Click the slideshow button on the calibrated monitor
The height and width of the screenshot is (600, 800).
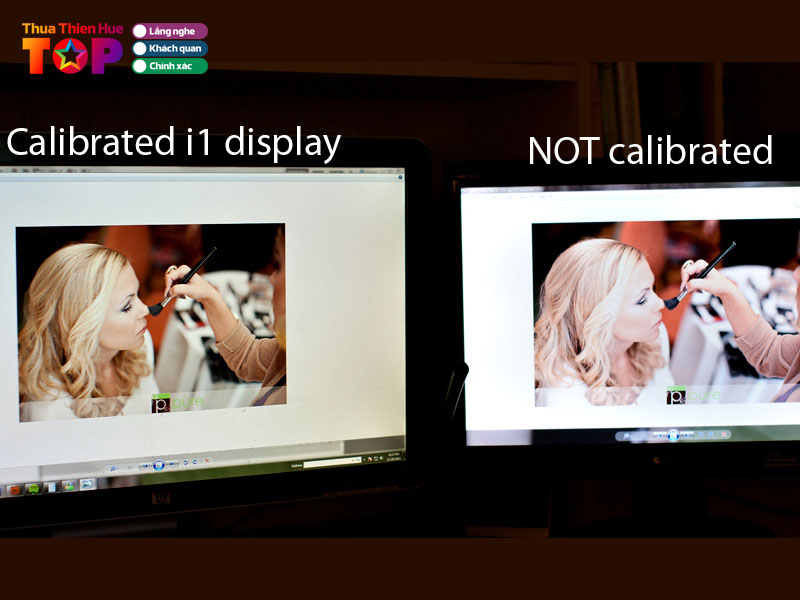click(158, 465)
